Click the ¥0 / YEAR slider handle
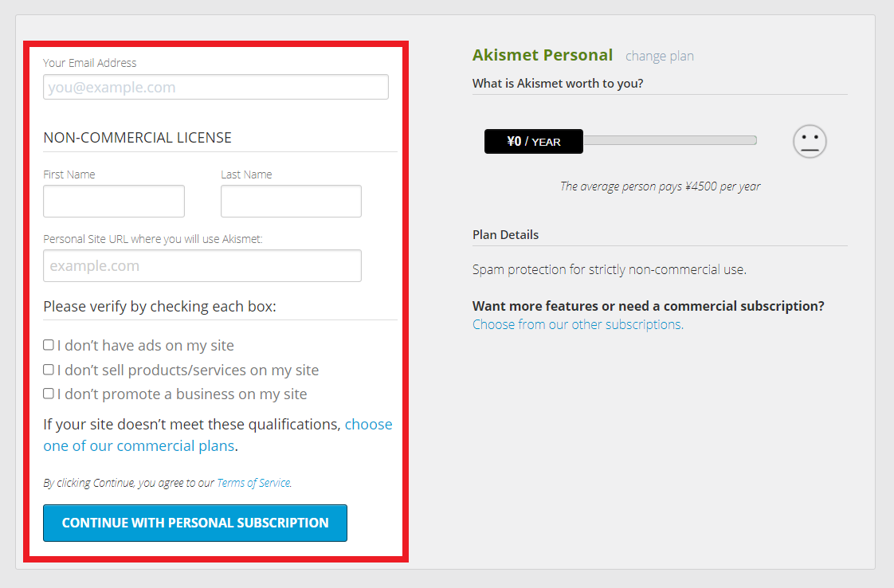Screen dimensions: 894x588 click(x=534, y=142)
